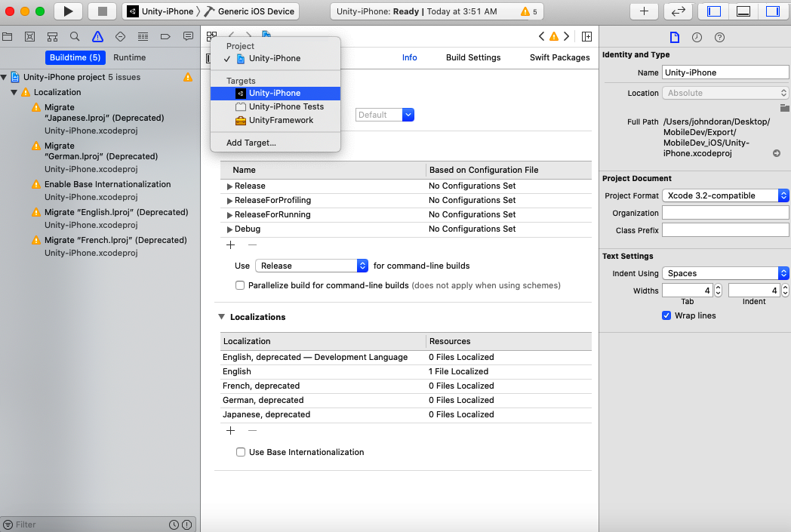Image resolution: width=791 pixels, height=532 pixels.
Task: Click the Stop button in toolbar
Action: pyautogui.click(x=103, y=11)
